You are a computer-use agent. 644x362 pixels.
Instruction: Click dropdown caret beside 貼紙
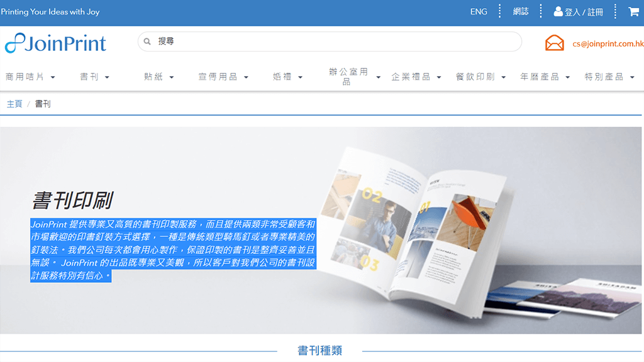coord(171,77)
